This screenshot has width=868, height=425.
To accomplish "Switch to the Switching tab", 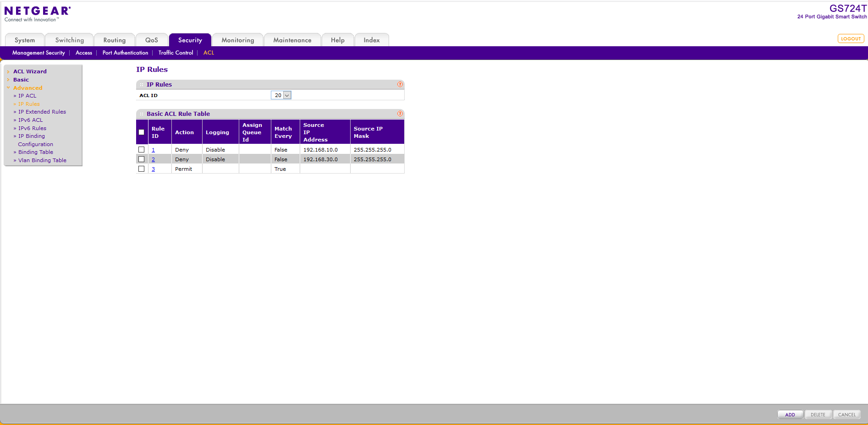I will pyautogui.click(x=70, y=40).
